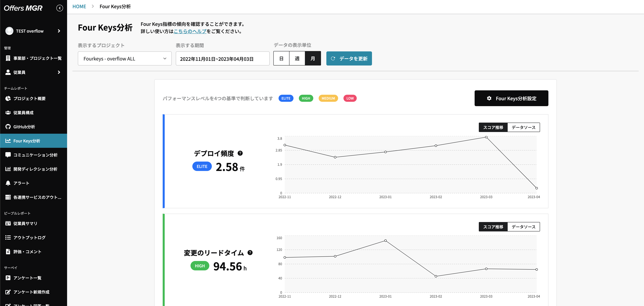Image resolution: width=644 pixels, height=306 pixels.
Task: Click the Offers MGR logo
Action: point(23,8)
